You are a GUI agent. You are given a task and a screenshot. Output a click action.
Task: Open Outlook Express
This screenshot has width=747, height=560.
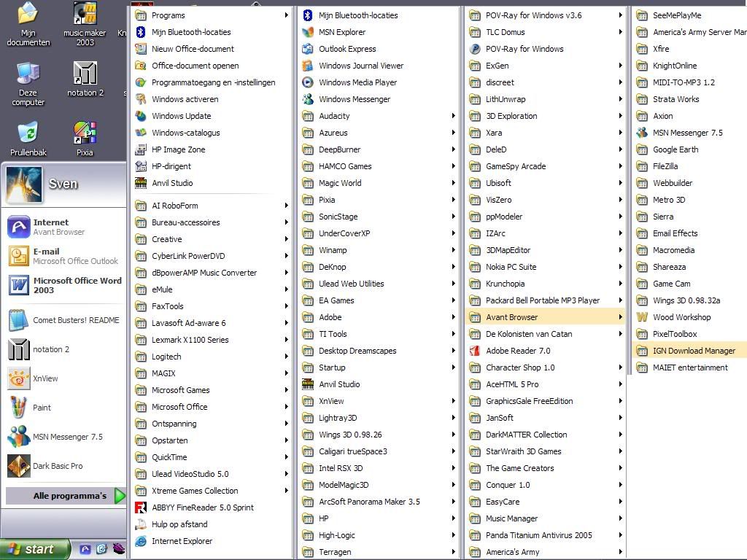click(378, 49)
